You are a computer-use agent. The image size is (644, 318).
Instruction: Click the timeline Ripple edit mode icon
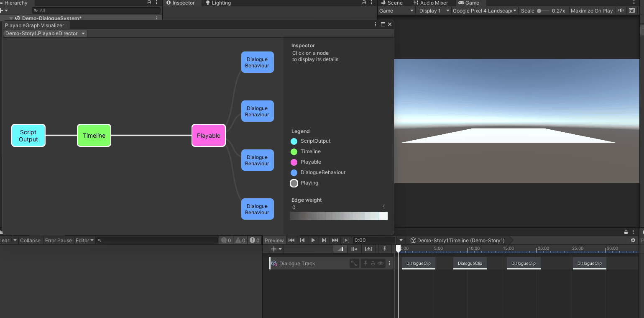point(355,249)
